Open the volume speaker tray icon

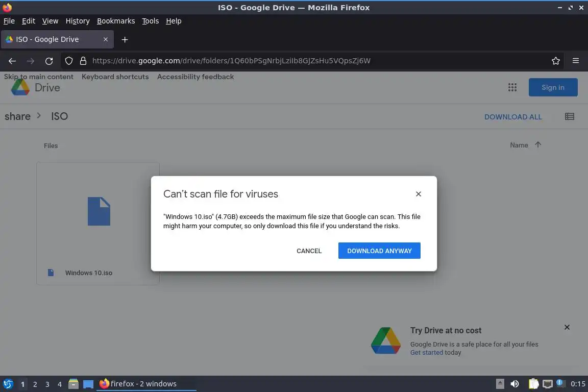tap(514, 384)
